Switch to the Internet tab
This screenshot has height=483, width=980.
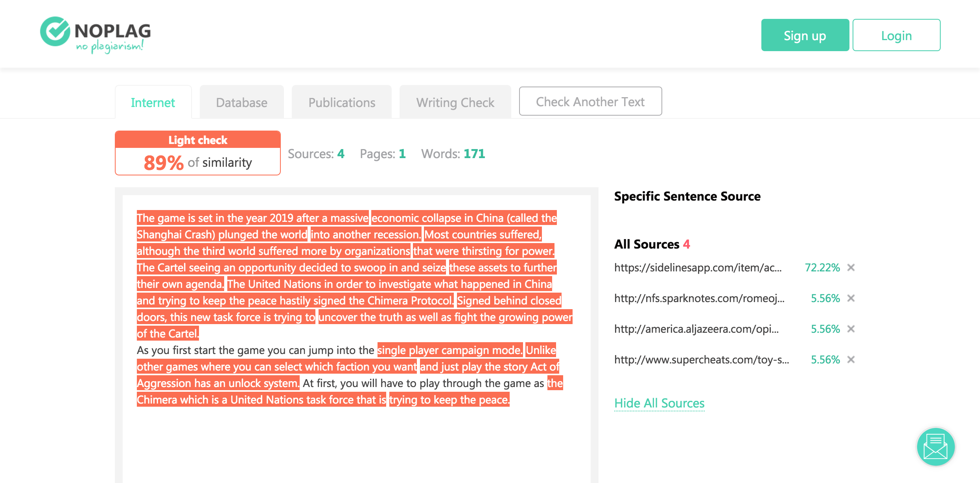pos(153,102)
